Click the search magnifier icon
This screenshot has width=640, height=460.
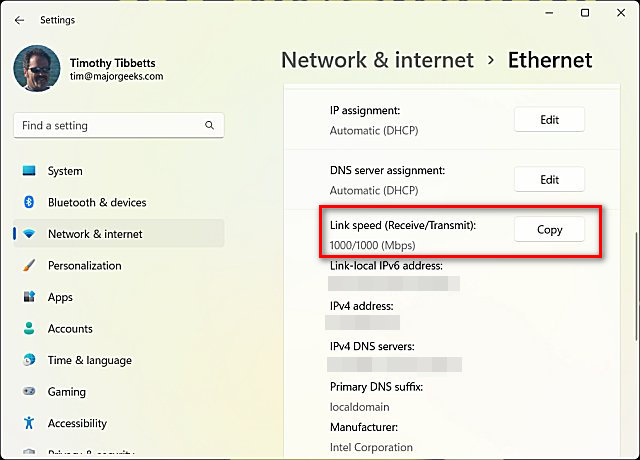(209, 126)
